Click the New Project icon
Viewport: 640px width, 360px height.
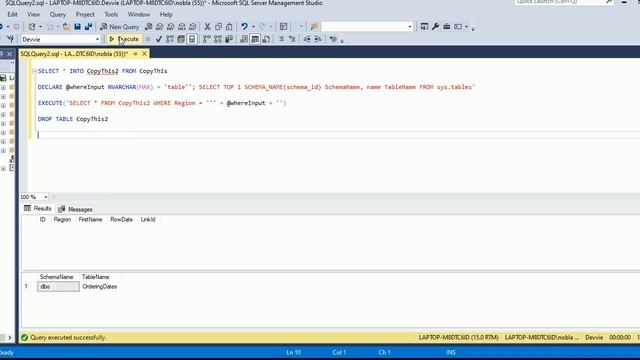[31, 27]
